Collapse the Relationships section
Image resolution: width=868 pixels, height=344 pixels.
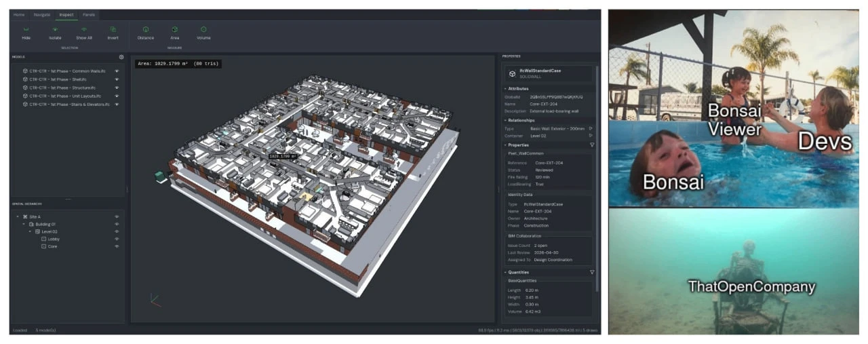(x=505, y=120)
